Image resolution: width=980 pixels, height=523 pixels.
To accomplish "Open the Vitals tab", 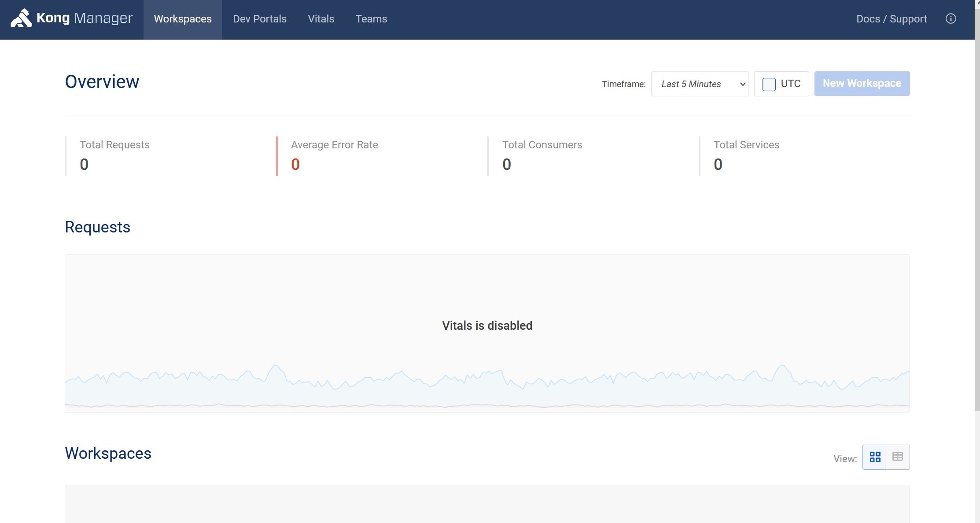I will pyautogui.click(x=321, y=19).
